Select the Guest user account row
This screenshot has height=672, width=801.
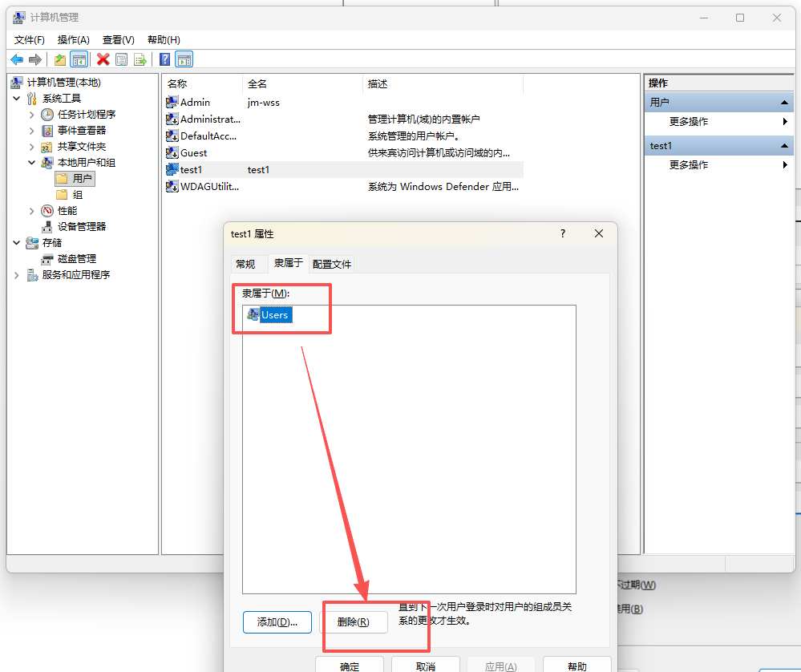point(193,153)
